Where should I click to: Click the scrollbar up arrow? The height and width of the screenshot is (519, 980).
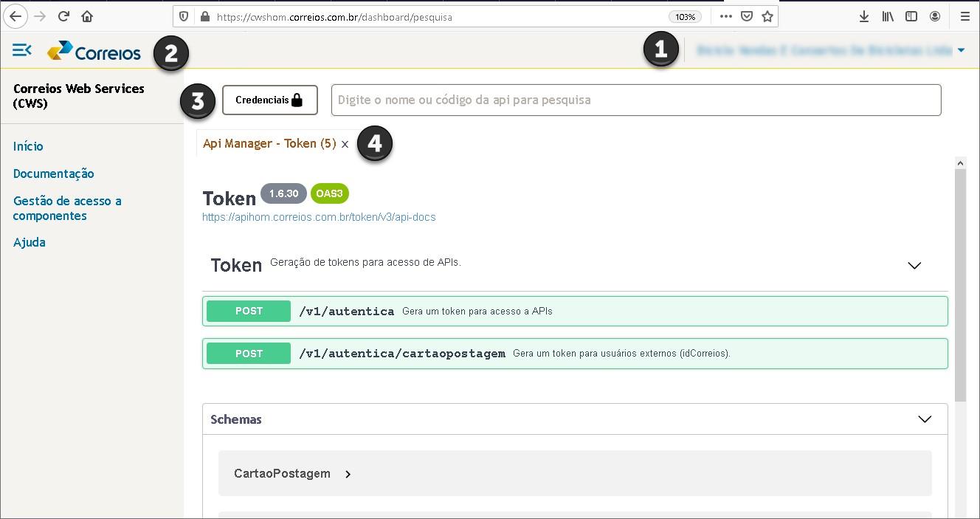tap(960, 163)
